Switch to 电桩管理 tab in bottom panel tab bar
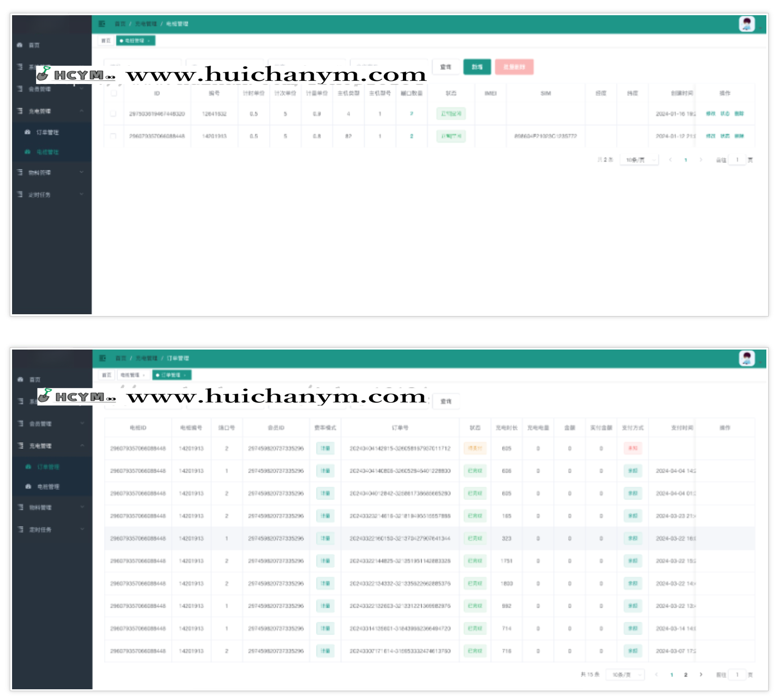 pos(132,375)
